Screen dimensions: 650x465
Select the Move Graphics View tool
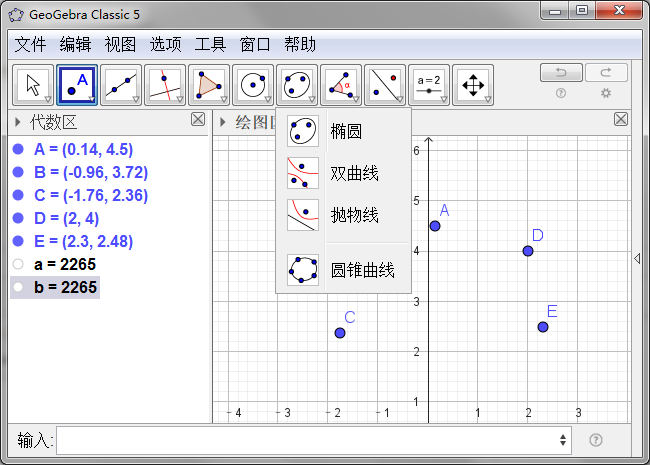pos(472,85)
